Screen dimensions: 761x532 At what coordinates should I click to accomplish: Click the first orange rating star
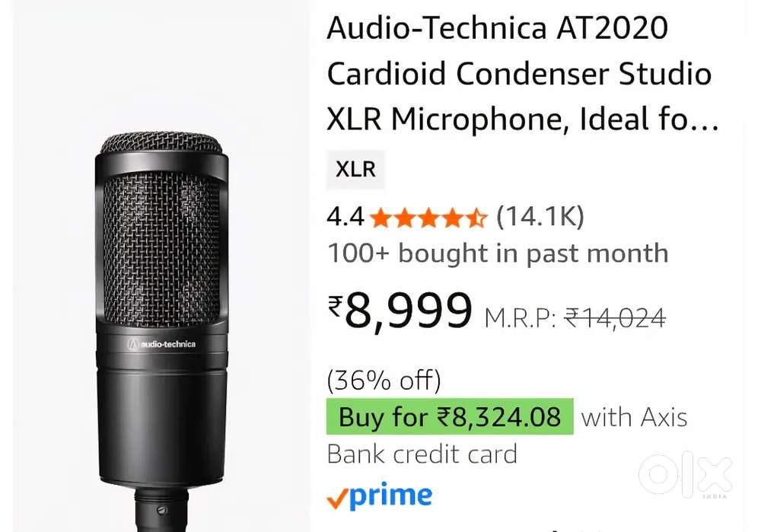click(x=380, y=217)
